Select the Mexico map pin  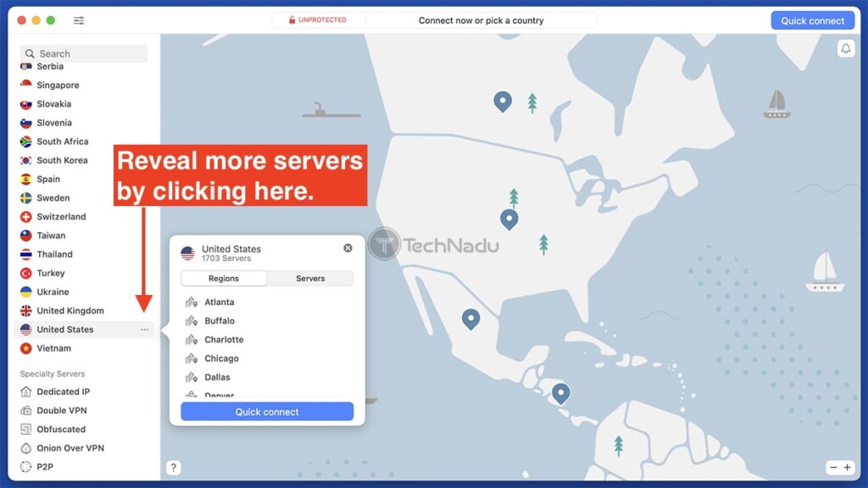471,319
